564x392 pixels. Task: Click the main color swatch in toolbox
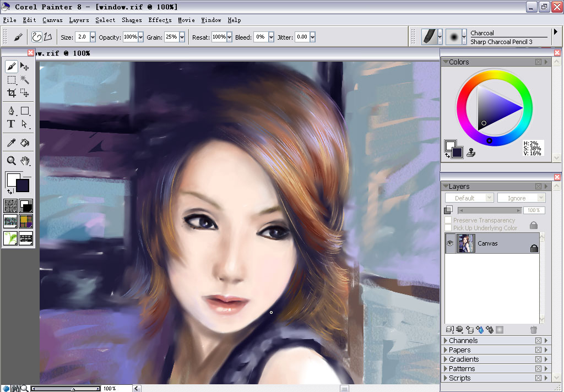22,186
